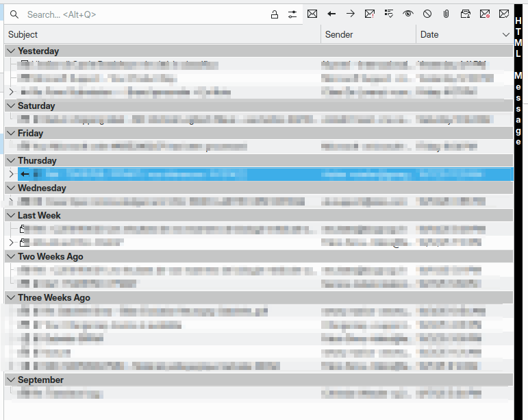Click envelope with exclamation mark icon
The image size is (528, 420).
[370, 14]
